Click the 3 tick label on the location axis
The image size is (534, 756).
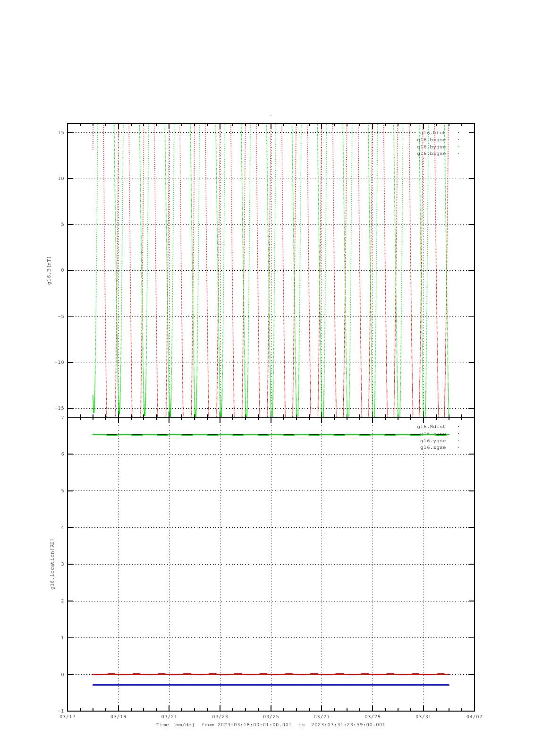[62, 564]
